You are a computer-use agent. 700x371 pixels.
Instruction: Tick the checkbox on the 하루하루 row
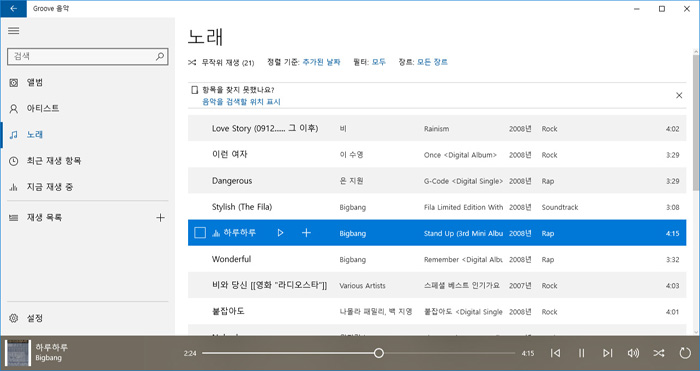coord(200,233)
